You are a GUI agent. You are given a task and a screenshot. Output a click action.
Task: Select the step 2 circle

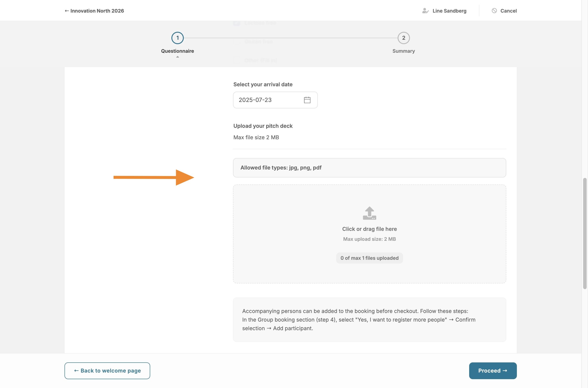[x=404, y=38]
